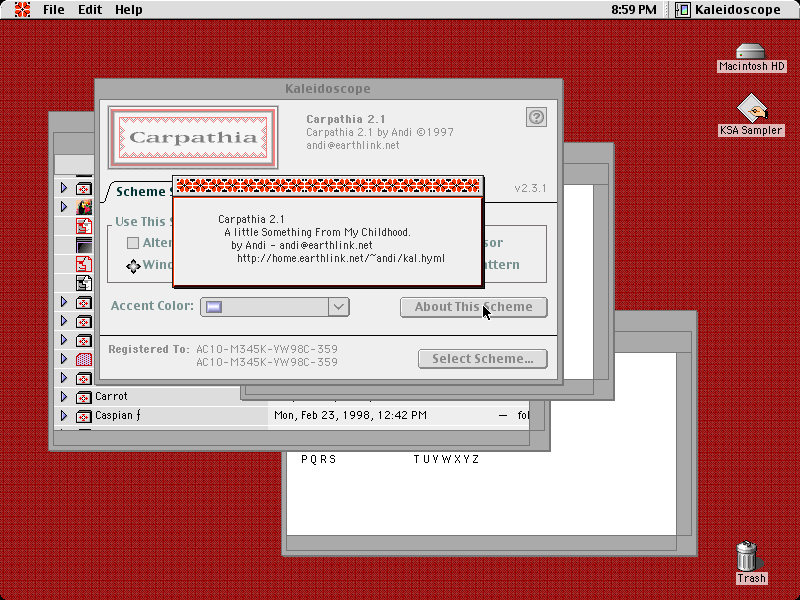
Task: Click the Select Scheme... button
Action: tap(483, 359)
